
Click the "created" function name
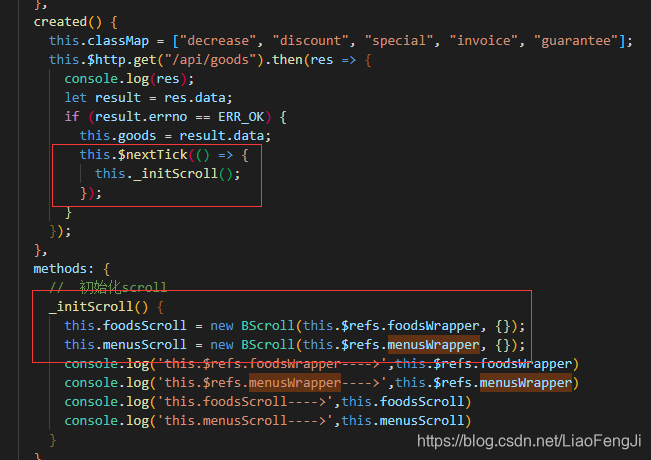pyautogui.click(x=60, y=22)
